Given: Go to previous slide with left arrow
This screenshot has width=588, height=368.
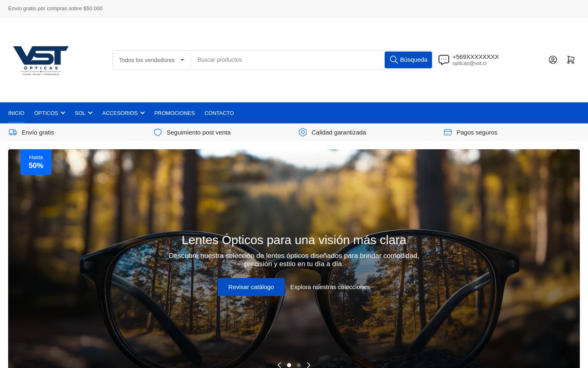Looking at the screenshot, I should pyautogui.click(x=279, y=365).
